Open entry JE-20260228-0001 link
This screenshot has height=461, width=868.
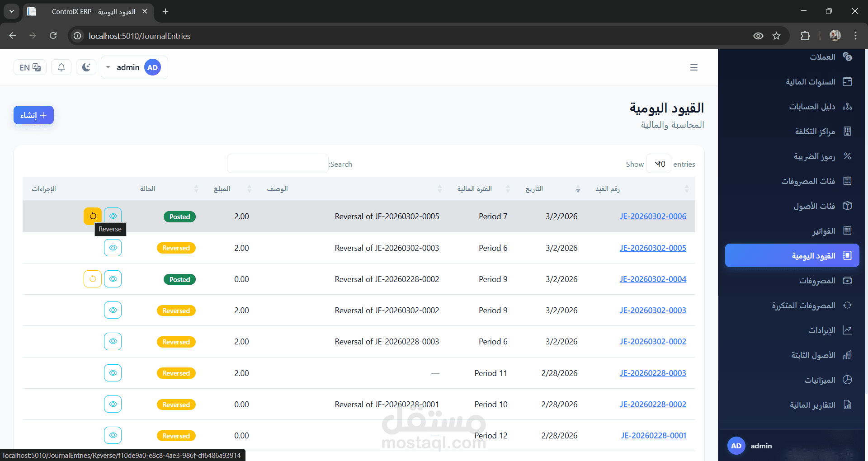pyautogui.click(x=653, y=436)
